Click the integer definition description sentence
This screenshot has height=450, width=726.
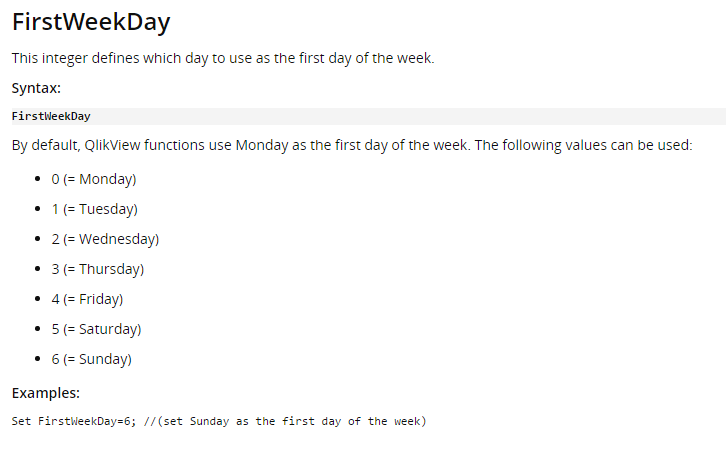(x=223, y=58)
